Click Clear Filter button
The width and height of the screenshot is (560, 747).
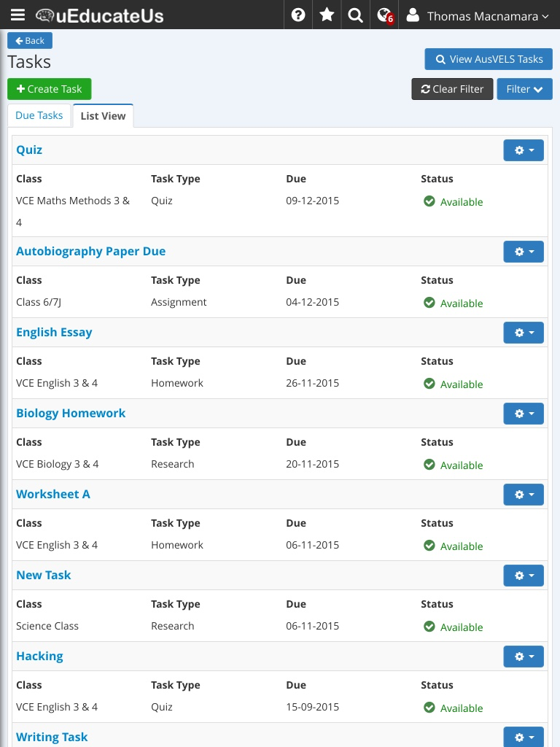tap(452, 89)
